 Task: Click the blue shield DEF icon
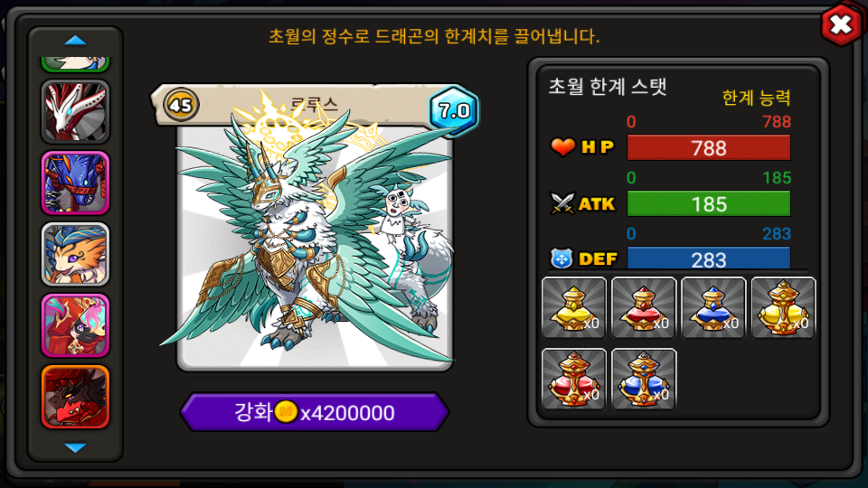561,258
